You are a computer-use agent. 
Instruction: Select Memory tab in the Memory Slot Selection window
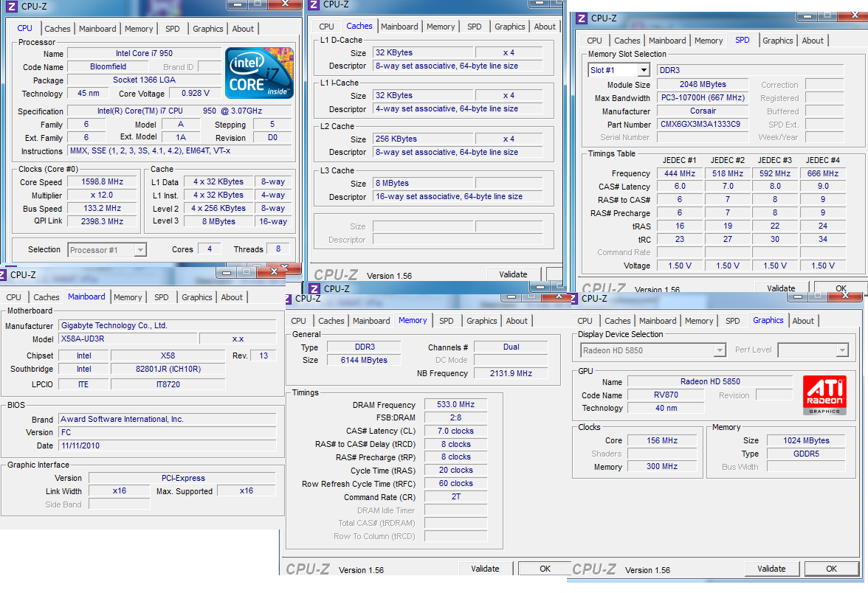point(709,41)
